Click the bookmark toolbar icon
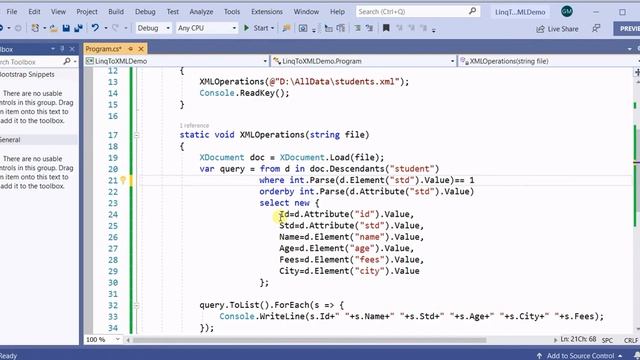The image size is (640, 360). tap(386, 28)
